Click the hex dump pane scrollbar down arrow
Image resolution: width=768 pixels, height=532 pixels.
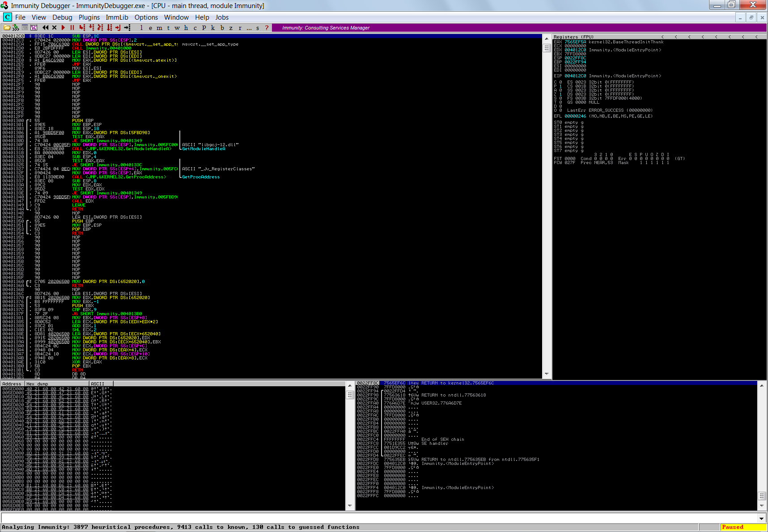tap(350, 506)
